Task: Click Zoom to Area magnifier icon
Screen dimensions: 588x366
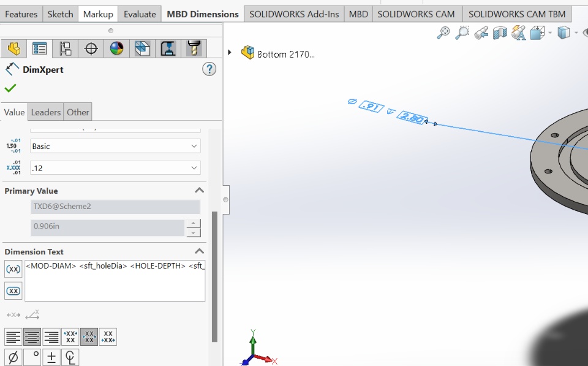Action: 462,32
